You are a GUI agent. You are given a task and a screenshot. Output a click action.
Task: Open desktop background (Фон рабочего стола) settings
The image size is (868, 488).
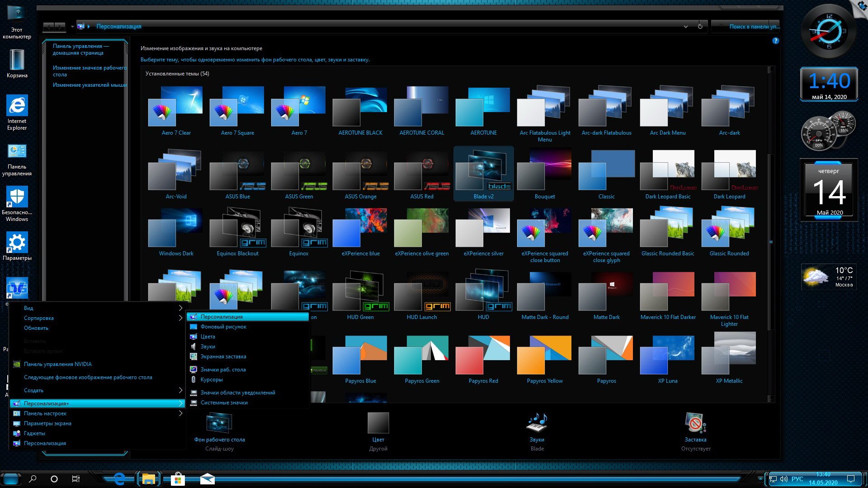point(219,432)
